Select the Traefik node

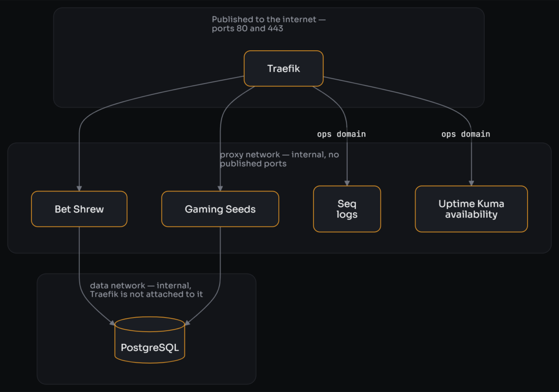(283, 68)
